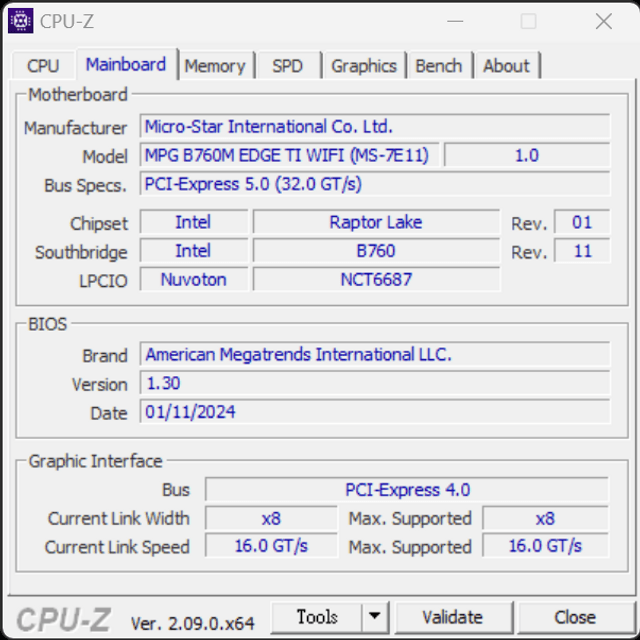Click the Model value MPG B760M EDGE TI WIFI
Viewport: 640px width, 640px height.
(x=289, y=155)
